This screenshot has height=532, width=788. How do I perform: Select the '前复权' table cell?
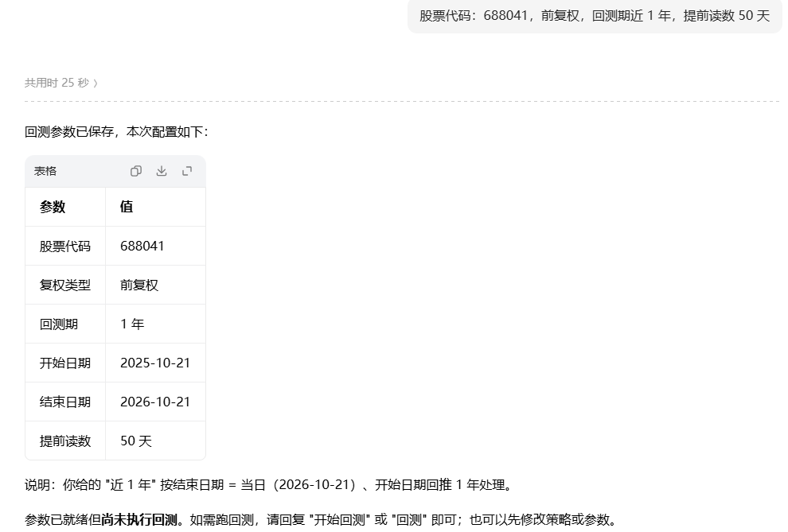point(139,285)
